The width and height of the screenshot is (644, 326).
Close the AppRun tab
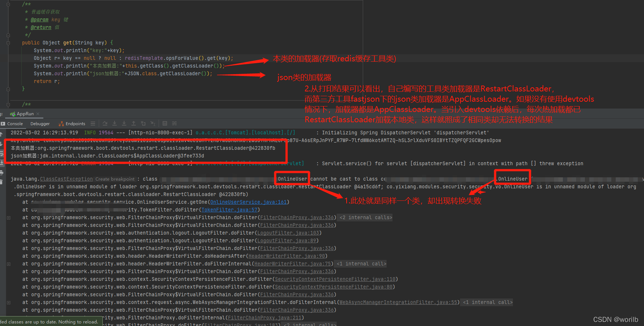(x=38, y=114)
